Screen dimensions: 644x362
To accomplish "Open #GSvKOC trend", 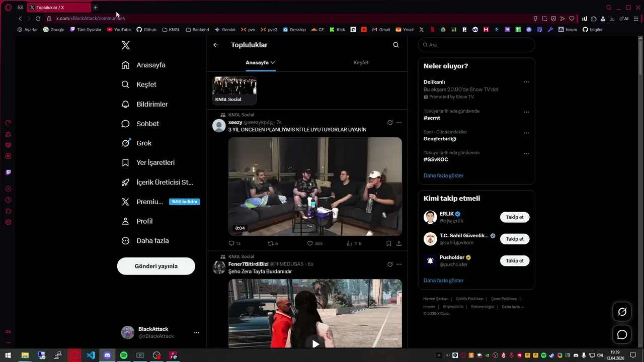I will [x=436, y=159].
